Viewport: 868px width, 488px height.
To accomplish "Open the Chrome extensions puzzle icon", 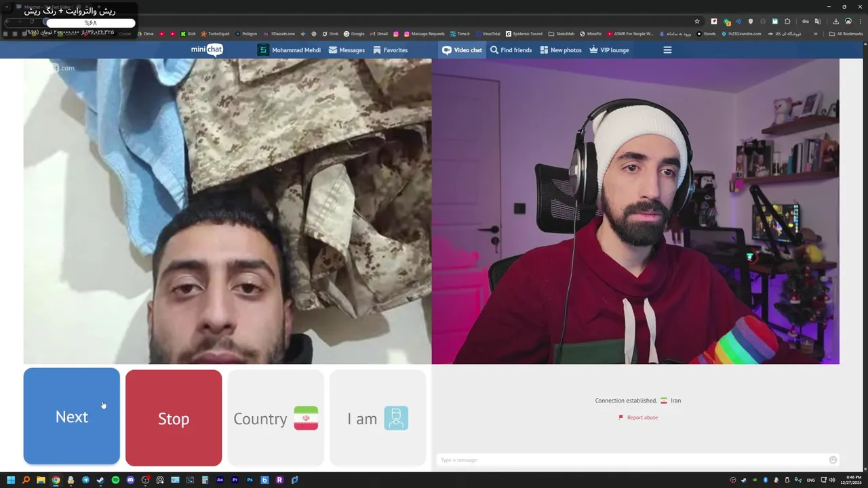I will point(787,22).
